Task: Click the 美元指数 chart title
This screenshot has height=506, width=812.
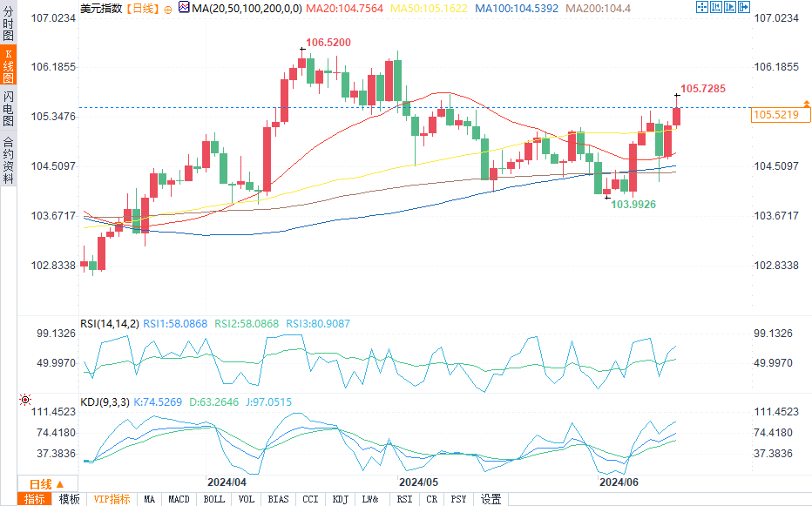Action: tap(101, 9)
